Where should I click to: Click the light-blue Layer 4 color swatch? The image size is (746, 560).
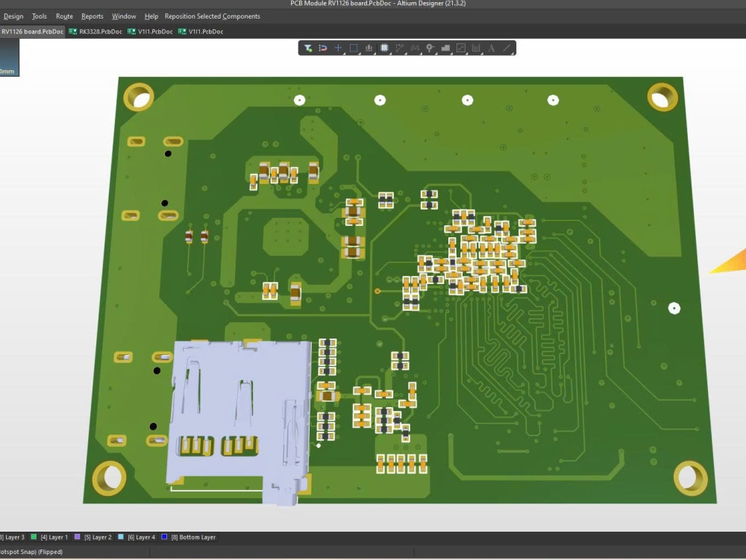(121, 537)
